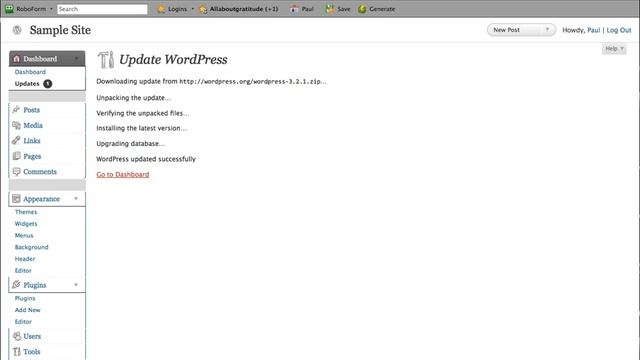The height and width of the screenshot is (360, 640).
Task: Open the Menus submenu link
Action: coord(24,236)
